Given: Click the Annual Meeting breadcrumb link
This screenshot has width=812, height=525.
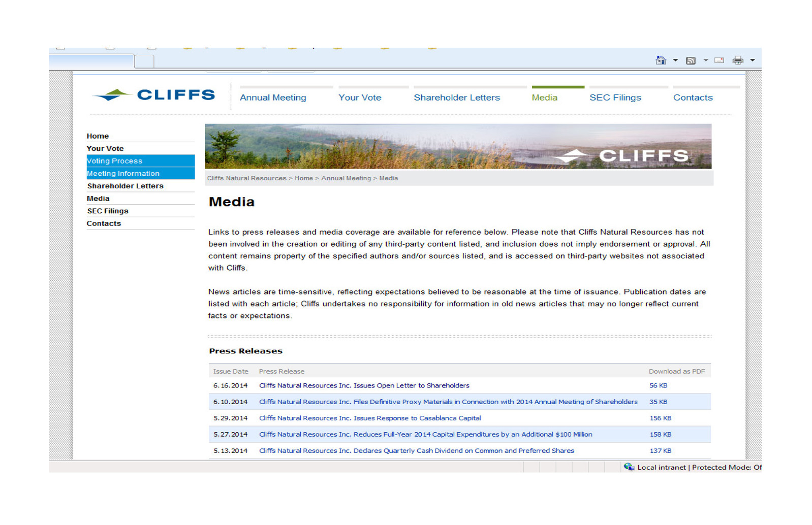Looking at the screenshot, I should click(346, 178).
